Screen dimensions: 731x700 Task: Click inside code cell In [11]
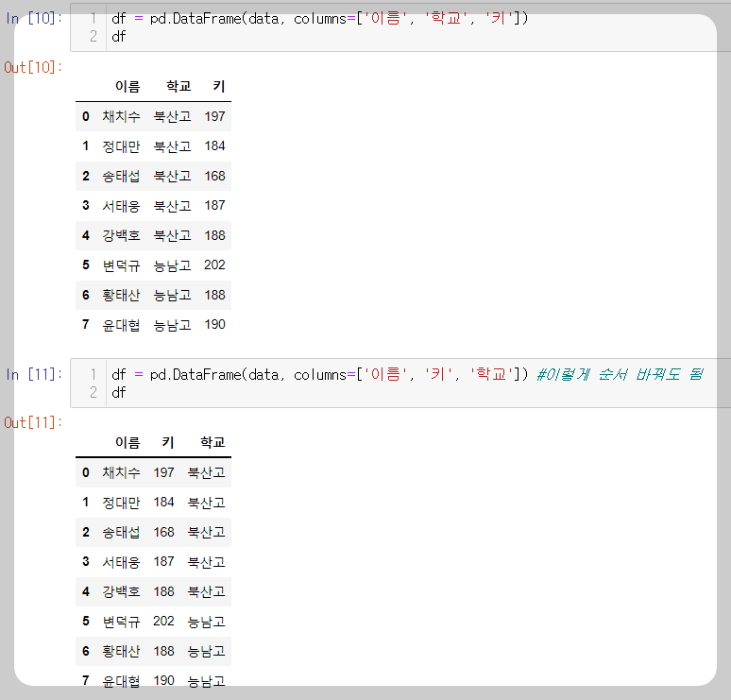[x=400, y=384]
